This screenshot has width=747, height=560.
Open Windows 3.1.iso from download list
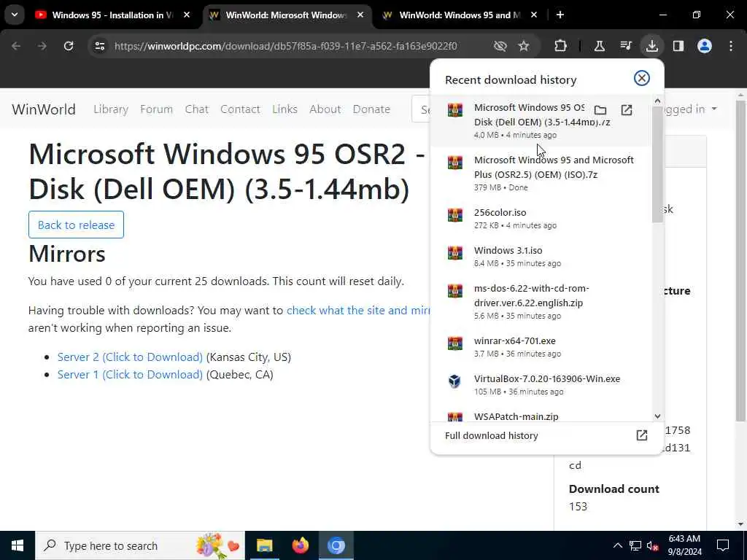click(541, 256)
